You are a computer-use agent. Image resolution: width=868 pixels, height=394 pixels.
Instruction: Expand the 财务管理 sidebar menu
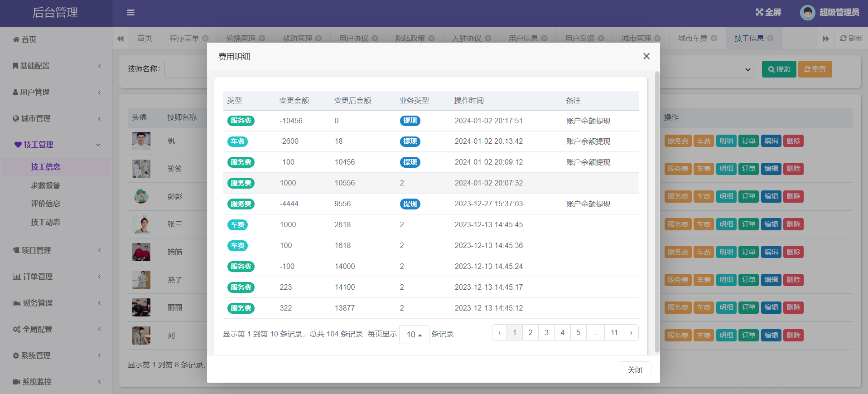56,303
